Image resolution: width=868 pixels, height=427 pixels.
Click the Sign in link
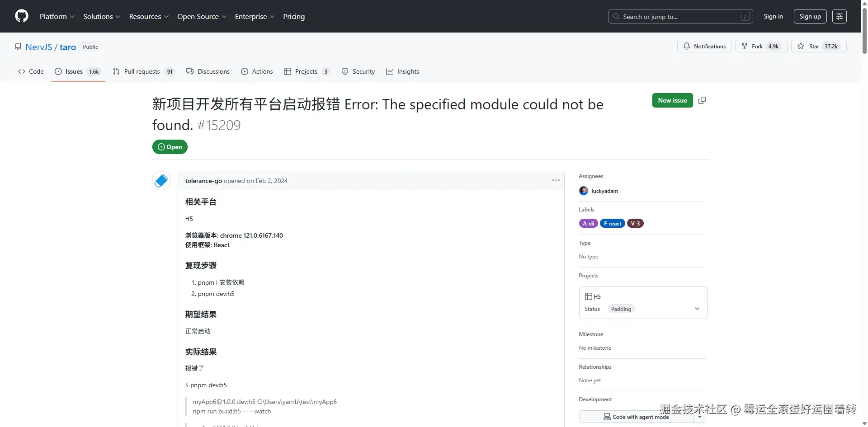pyautogui.click(x=773, y=16)
